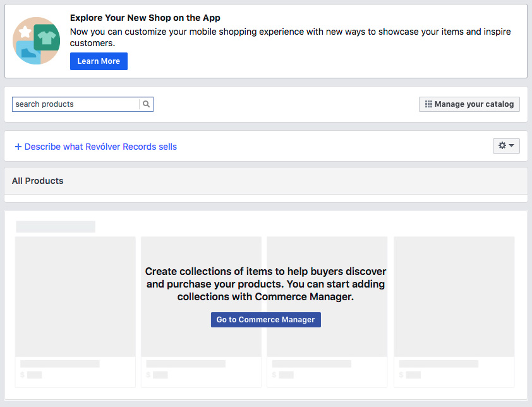Viewport: 532px width, 407px height.
Task: Click the first product's placeholder price
Action: point(31,375)
